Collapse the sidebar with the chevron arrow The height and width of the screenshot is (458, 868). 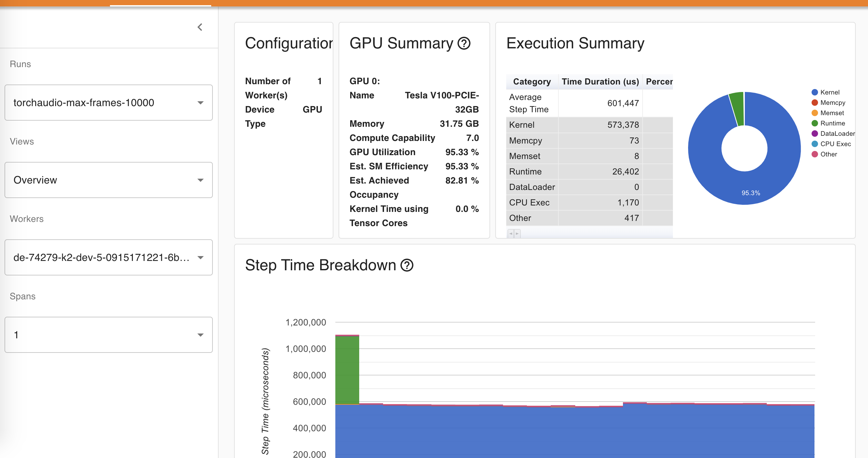[200, 27]
